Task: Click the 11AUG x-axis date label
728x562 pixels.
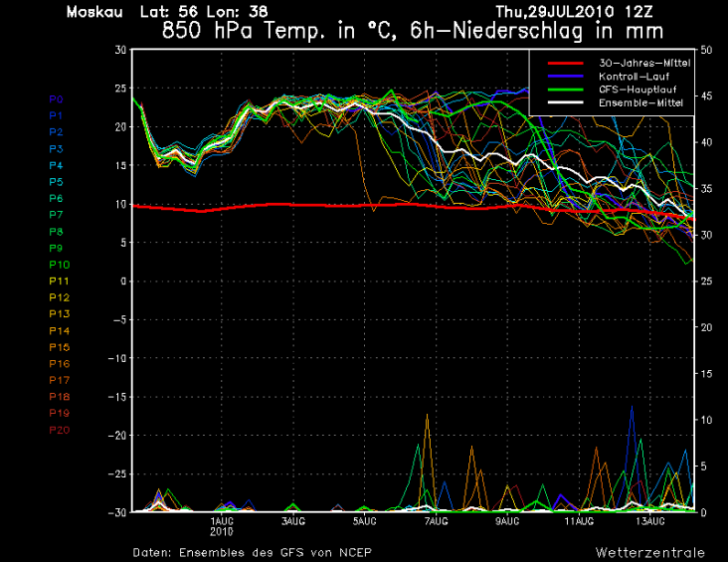Action: coord(579,522)
